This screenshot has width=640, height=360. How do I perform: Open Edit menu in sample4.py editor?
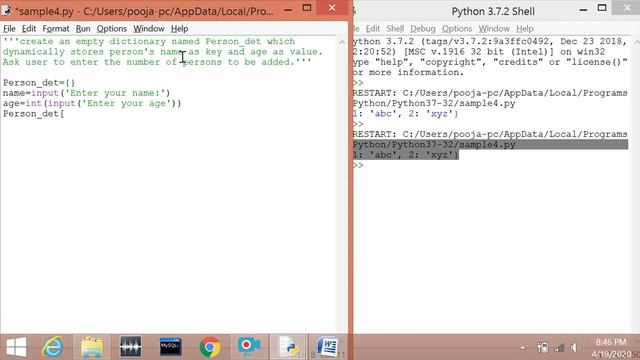click(29, 29)
